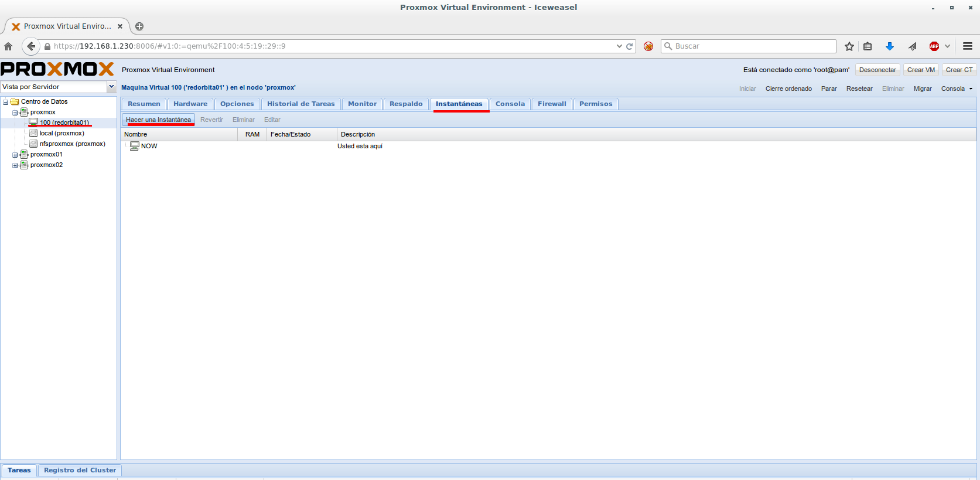Click the browser back arrow button
980x480 pixels.
(31, 46)
